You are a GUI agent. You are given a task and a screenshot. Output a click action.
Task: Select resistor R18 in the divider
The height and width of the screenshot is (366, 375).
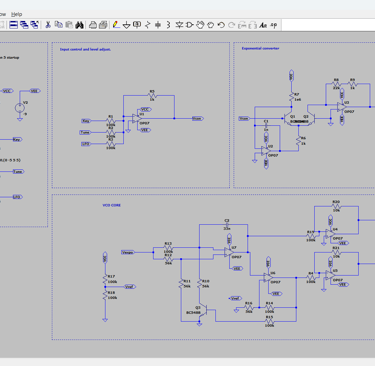[x=105, y=295]
